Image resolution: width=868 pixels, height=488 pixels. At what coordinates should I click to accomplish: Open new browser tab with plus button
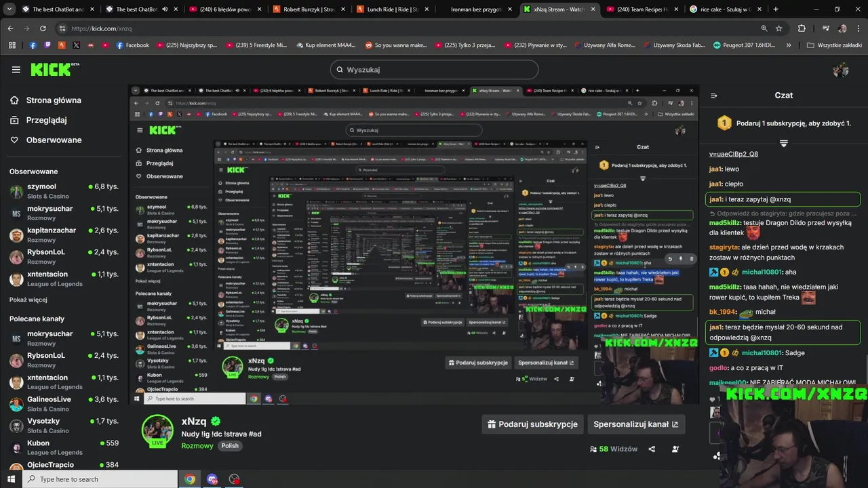coord(776,9)
